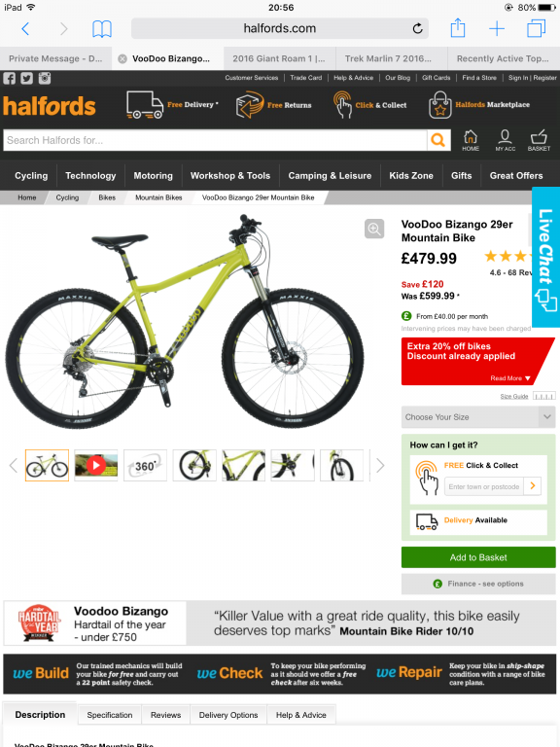Expand Read More on discount banner
The height and width of the screenshot is (747, 560).
point(510,378)
